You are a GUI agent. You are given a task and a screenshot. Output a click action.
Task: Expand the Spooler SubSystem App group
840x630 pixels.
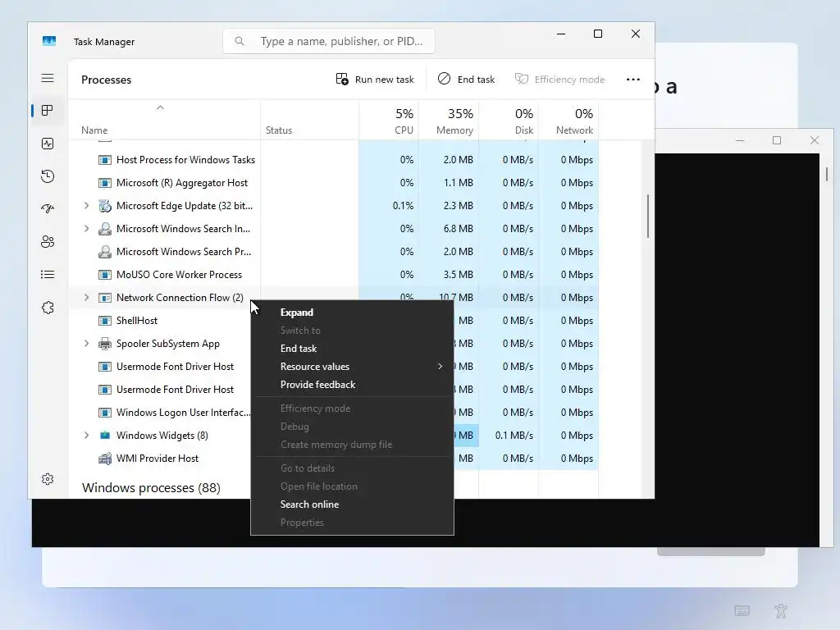pyautogui.click(x=86, y=344)
